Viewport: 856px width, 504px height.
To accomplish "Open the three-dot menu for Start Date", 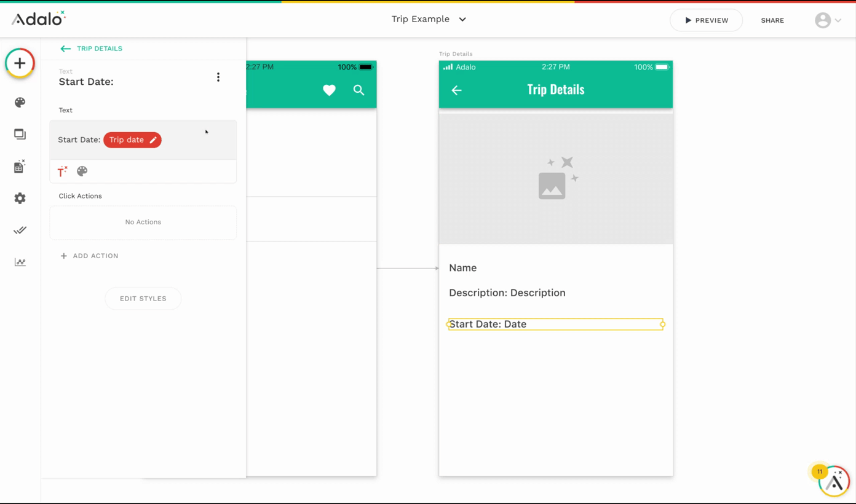I will tap(218, 77).
